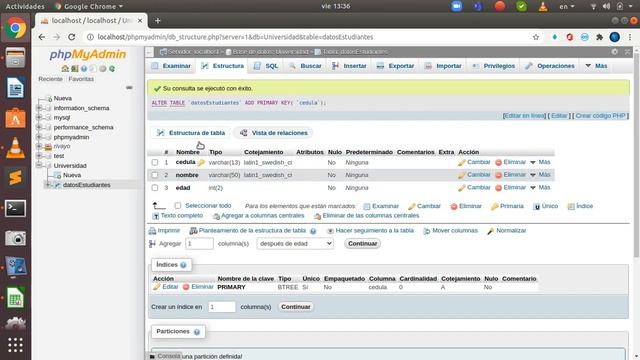Open Particiones help question icon

click(197, 332)
